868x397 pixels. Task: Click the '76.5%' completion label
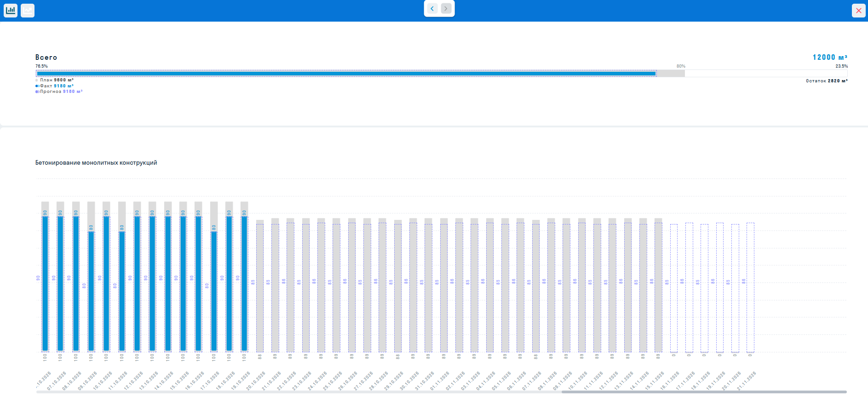pyautogui.click(x=41, y=66)
